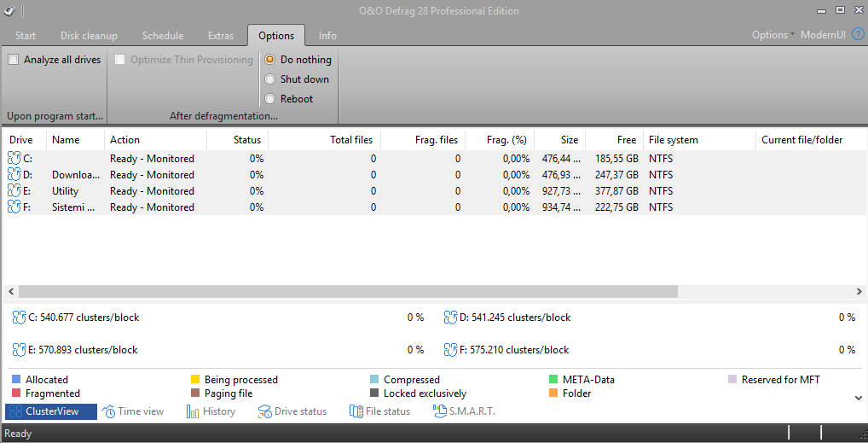Viewport: 868px width, 443px height.
Task: Sort by the Drive column header
Action: pos(25,140)
